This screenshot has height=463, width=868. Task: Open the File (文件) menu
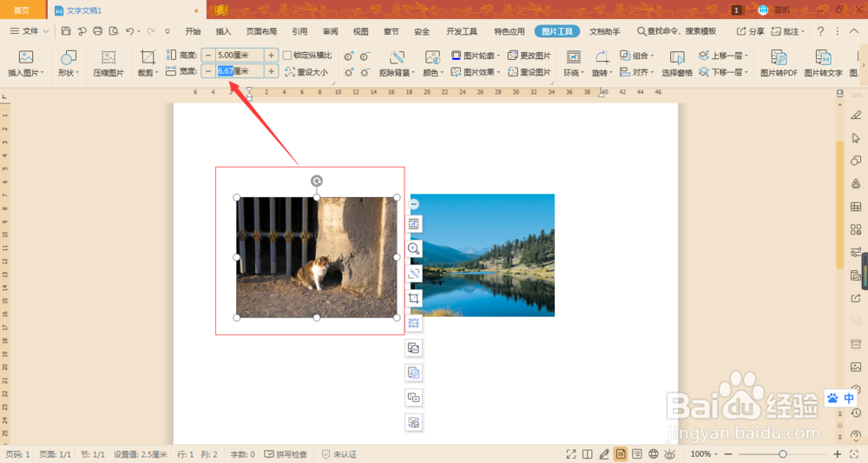[30, 31]
